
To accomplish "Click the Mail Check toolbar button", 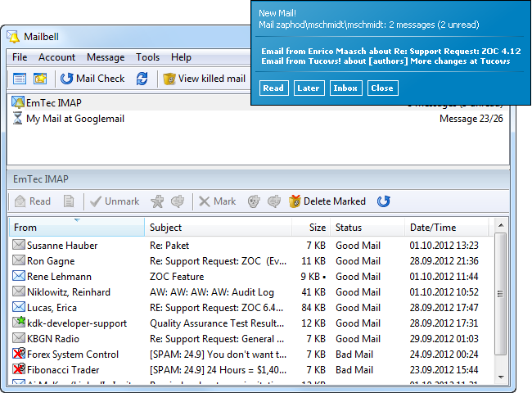I will tap(92, 79).
